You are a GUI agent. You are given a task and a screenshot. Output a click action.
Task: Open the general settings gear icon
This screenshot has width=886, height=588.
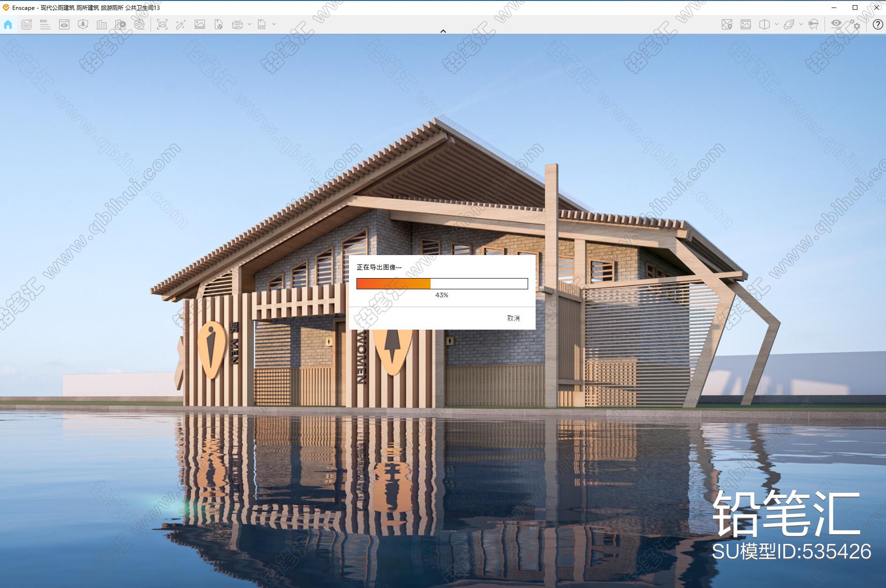click(x=856, y=25)
